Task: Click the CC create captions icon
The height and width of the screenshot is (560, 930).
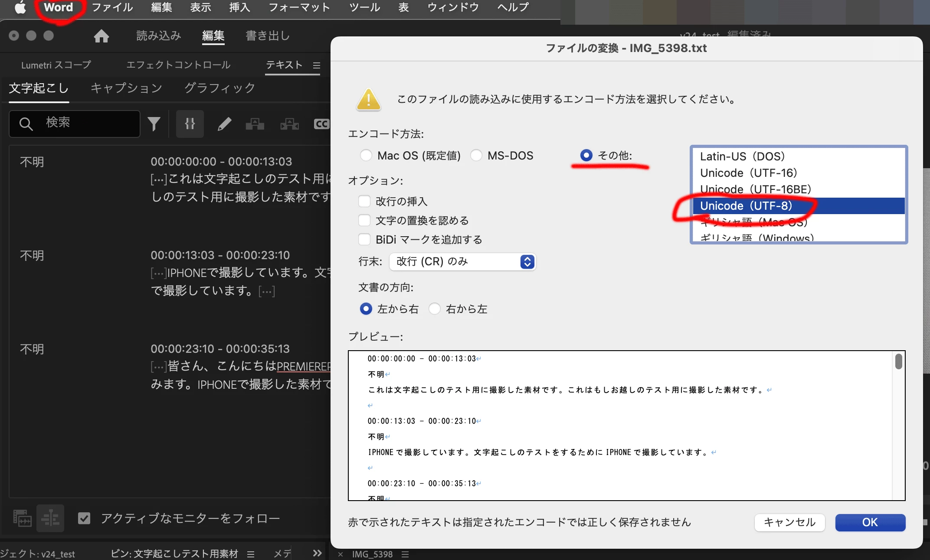Action: pos(321,124)
